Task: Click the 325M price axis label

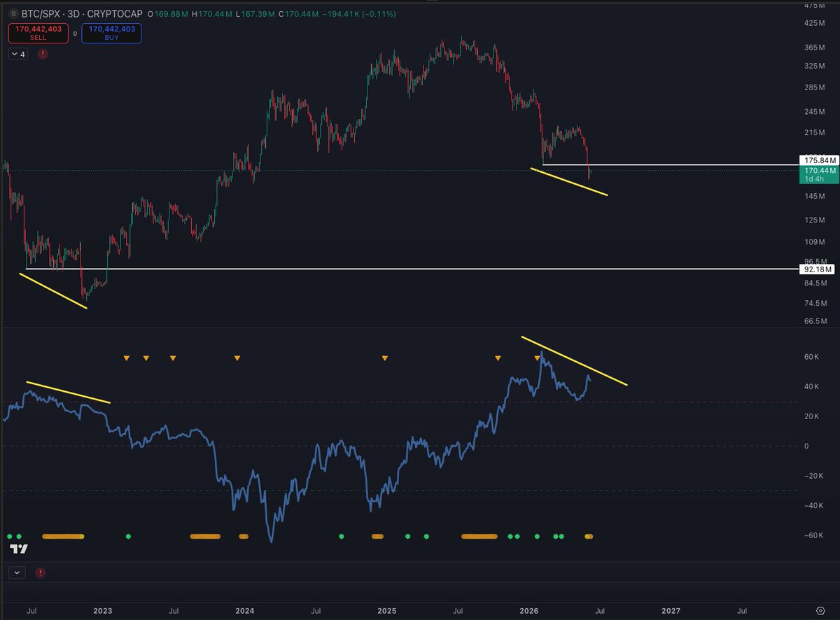Action: click(x=816, y=66)
